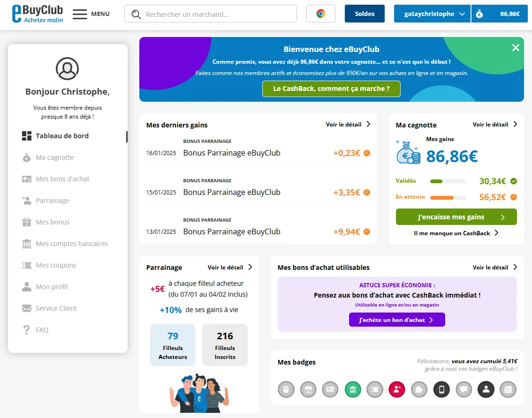Click the puzzle piece badge icon

[419, 389]
